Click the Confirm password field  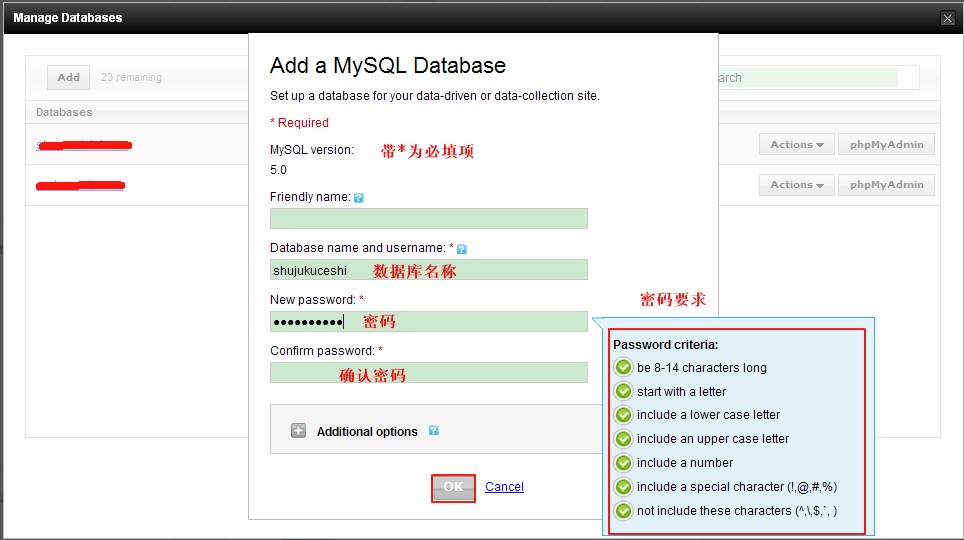428,372
